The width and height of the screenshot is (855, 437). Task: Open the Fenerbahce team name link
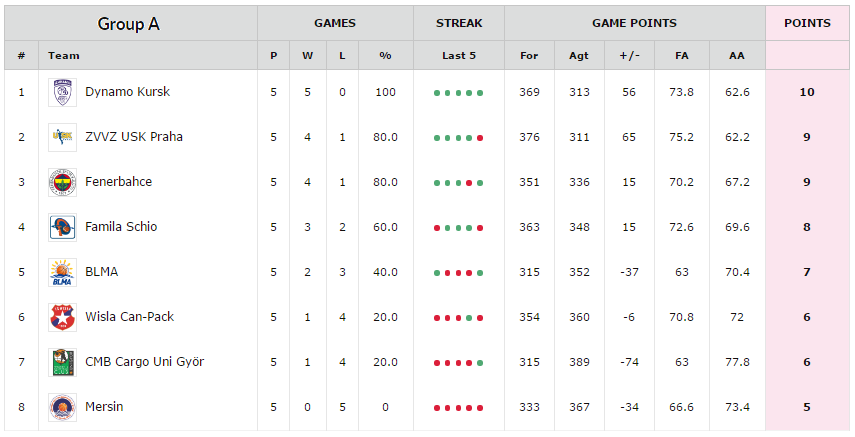[118, 182]
